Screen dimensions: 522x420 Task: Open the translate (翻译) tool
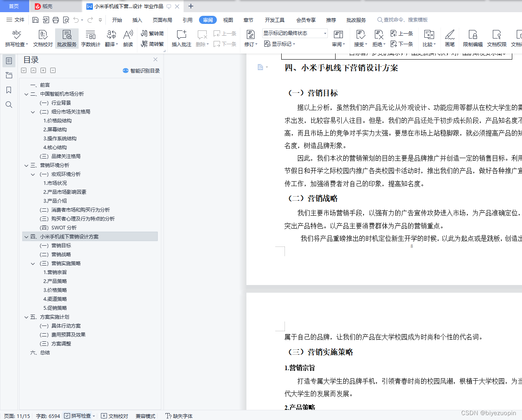[x=111, y=38]
